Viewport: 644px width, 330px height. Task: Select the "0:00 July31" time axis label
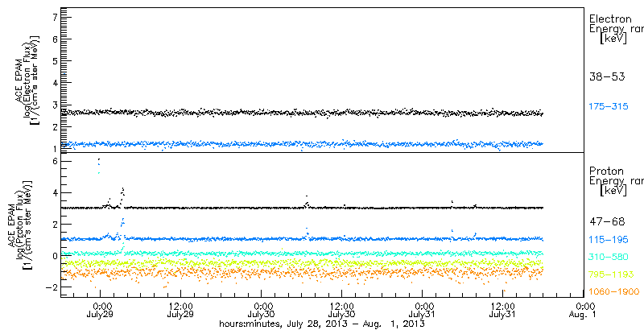423,310
